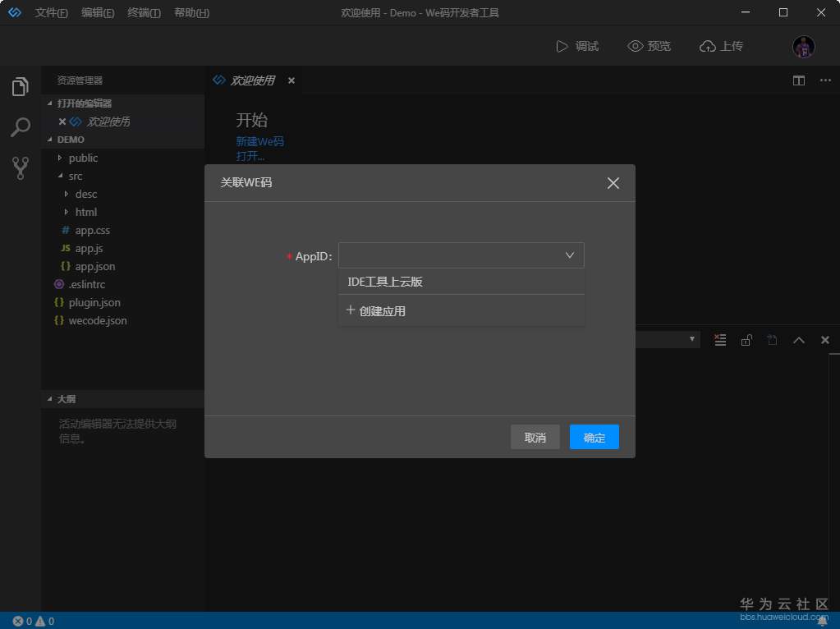Screen dimensions: 840x629
Task: Open the 帮助(H) menu
Action: pos(192,12)
